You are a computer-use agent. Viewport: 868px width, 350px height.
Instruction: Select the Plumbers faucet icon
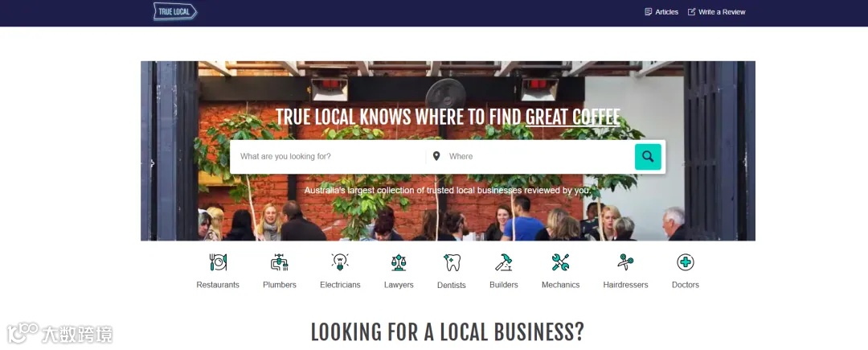(280, 262)
